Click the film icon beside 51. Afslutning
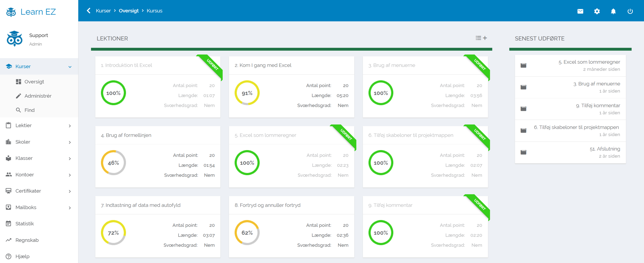The width and height of the screenshot is (644, 263). click(523, 152)
